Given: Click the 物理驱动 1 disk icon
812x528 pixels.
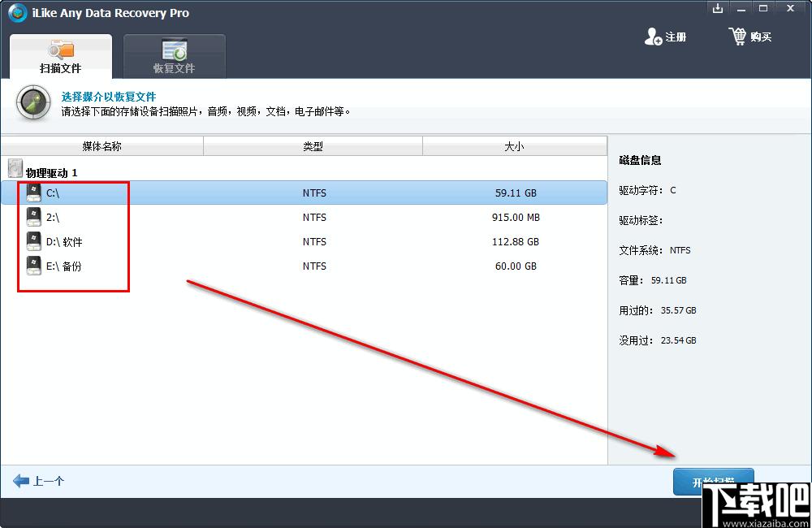Looking at the screenshot, I should (15, 168).
